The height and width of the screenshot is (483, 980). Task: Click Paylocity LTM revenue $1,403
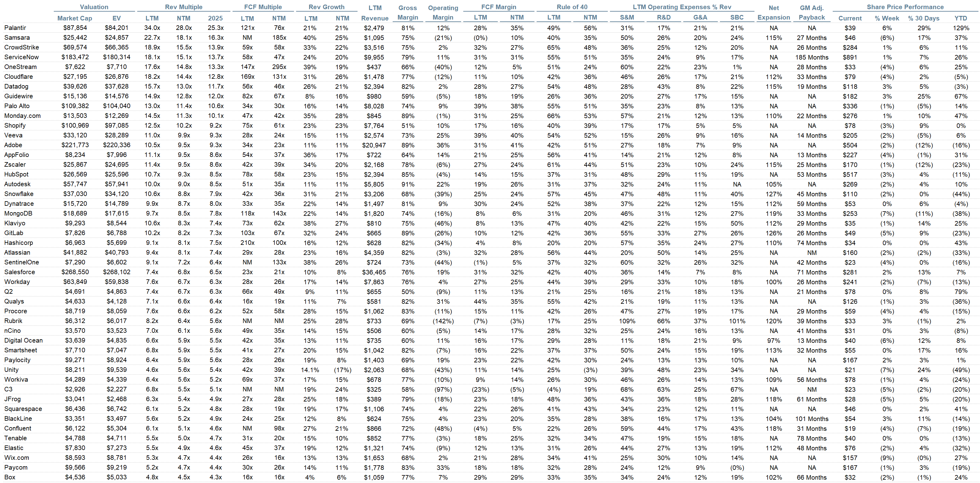click(374, 360)
